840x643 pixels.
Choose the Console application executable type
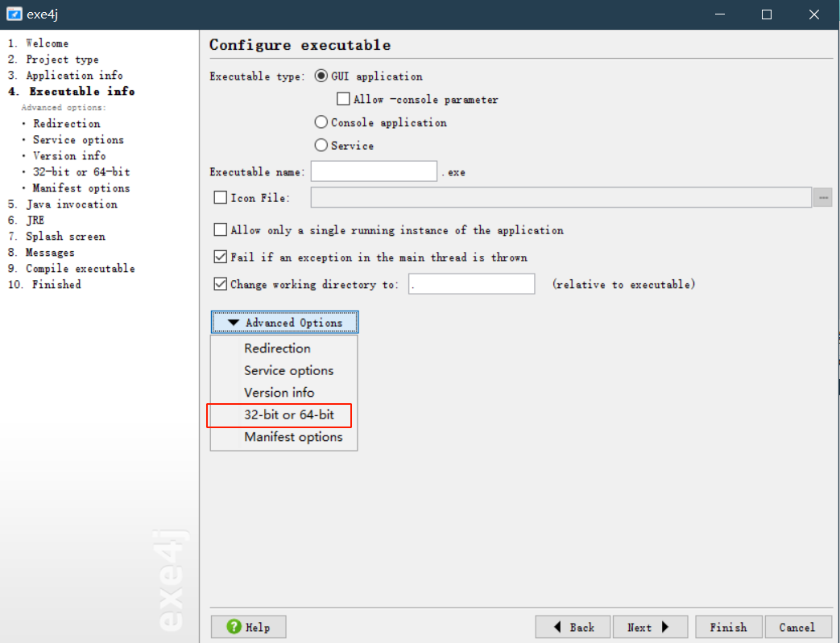[x=321, y=122]
